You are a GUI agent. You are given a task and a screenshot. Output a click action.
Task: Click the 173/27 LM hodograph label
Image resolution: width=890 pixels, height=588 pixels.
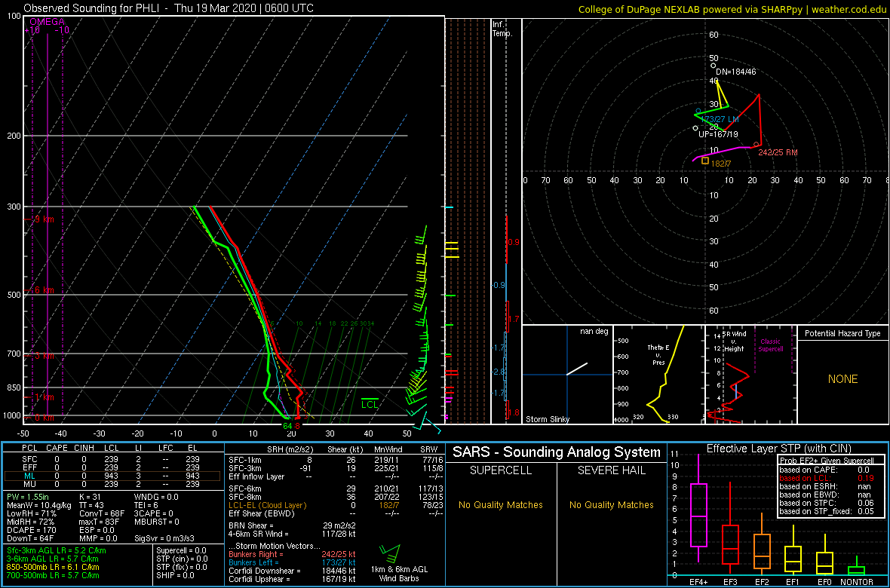tap(720, 119)
